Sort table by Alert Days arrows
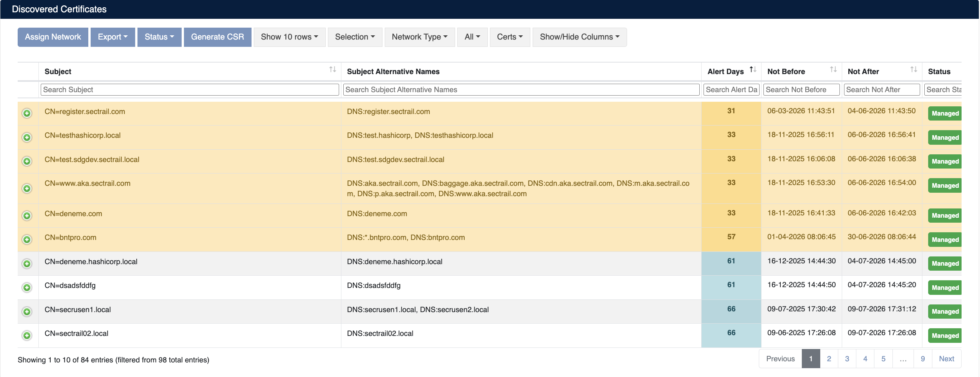The width and height of the screenshot is (980, 377). click(753, 69)
